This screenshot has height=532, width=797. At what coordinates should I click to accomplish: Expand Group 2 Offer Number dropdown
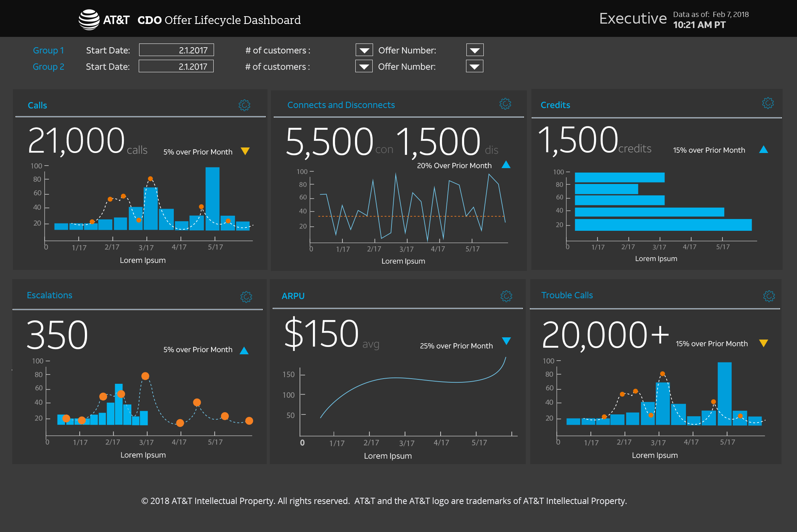coord(474,66)
